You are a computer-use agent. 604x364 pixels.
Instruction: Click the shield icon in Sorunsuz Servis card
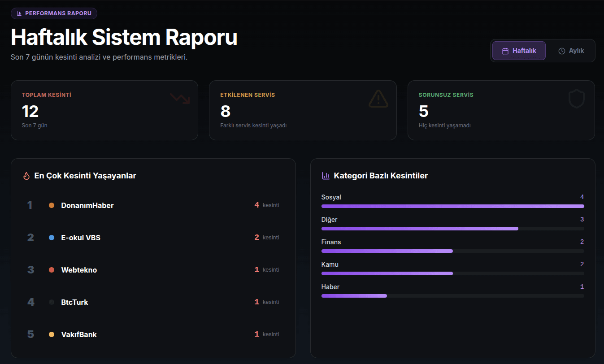(576, 99)
